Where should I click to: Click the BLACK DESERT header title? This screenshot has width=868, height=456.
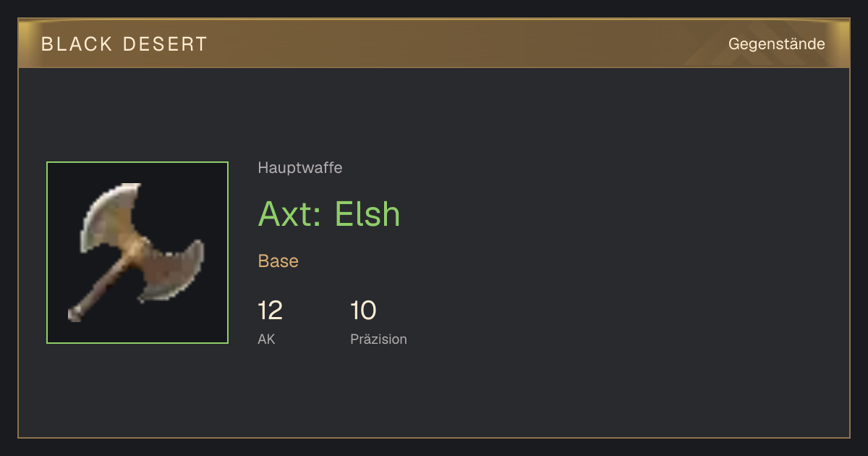coord(124,44)
